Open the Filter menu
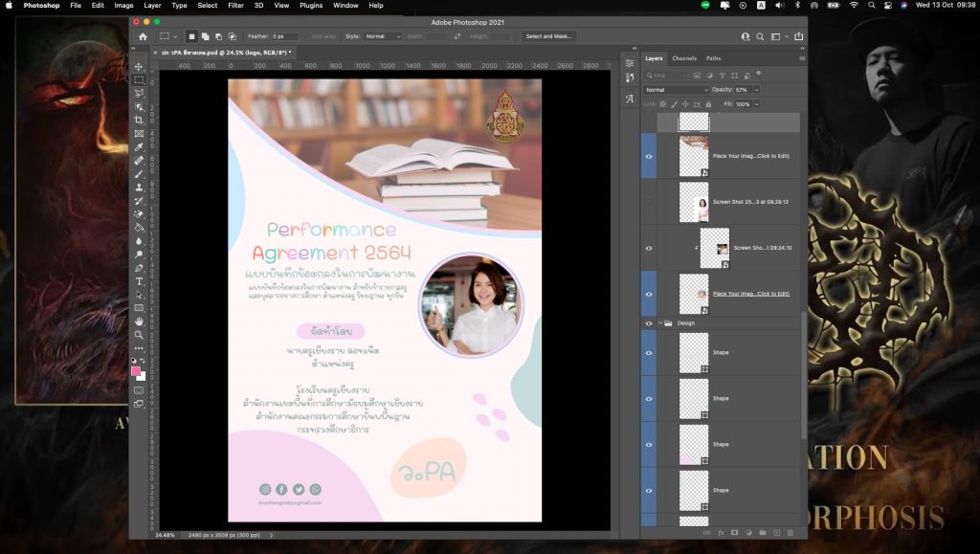The width and height of the screenshot is (980, 554). click(235, 5)
